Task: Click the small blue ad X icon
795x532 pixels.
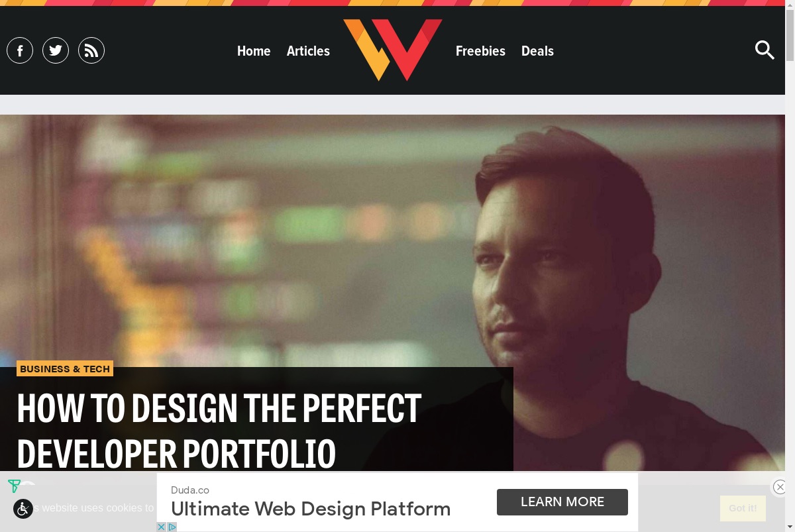Action: coord(161,527)
